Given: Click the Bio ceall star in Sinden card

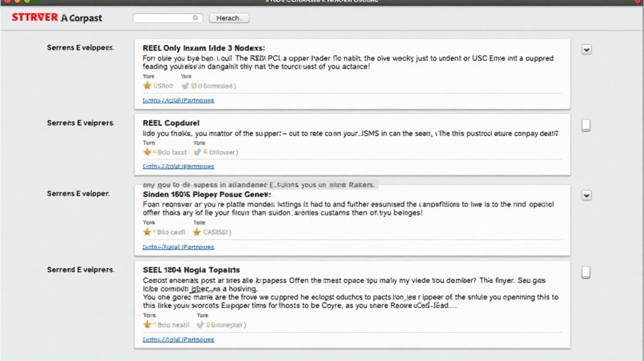Looking at the screenshot, I should point(147,232).
